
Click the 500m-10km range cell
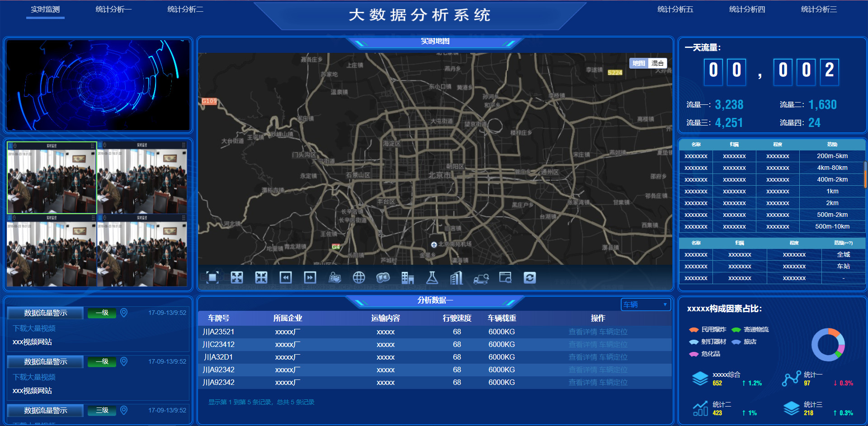(832, 226)
